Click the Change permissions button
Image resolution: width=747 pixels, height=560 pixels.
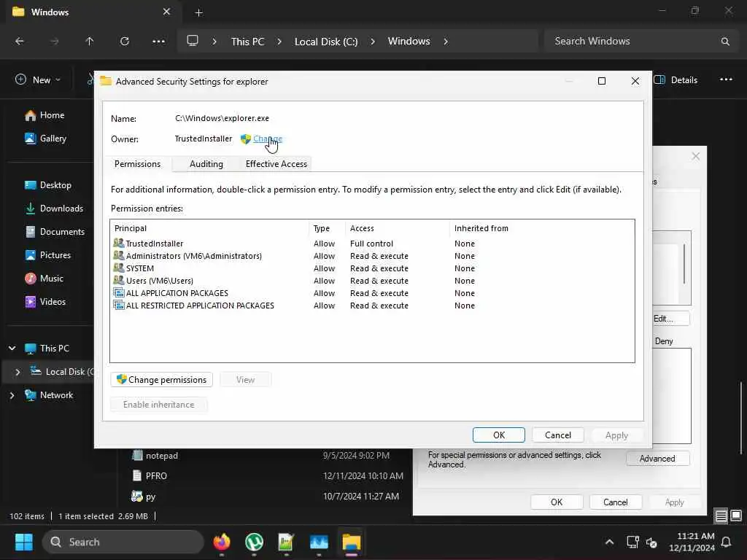coord(161,379)
